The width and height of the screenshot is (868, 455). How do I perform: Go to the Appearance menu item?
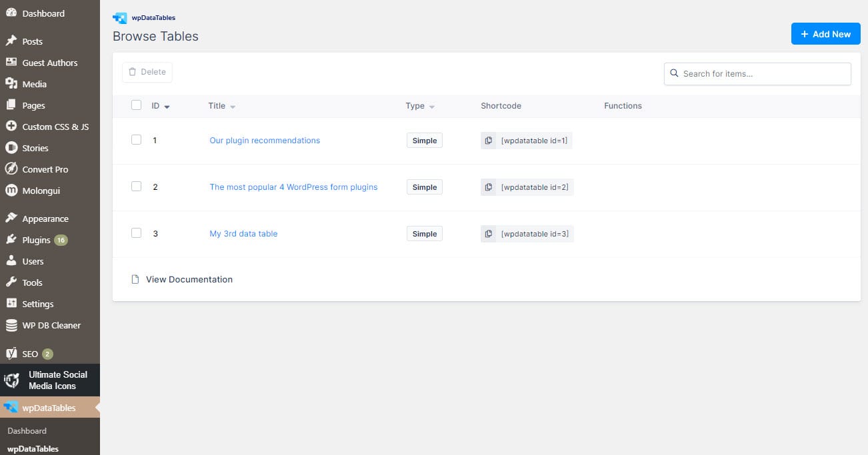[45, 219]
